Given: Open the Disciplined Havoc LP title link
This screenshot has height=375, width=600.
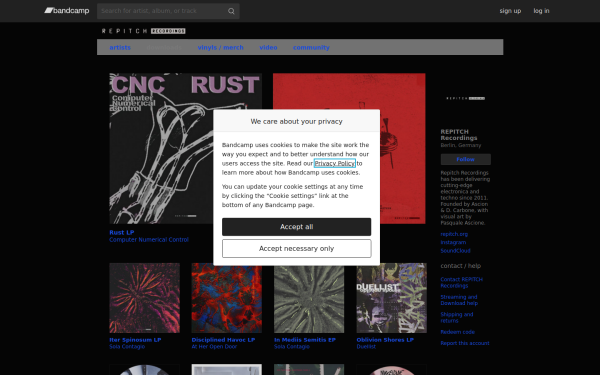Looking at the screenshot, I should [x=223, y=340].
